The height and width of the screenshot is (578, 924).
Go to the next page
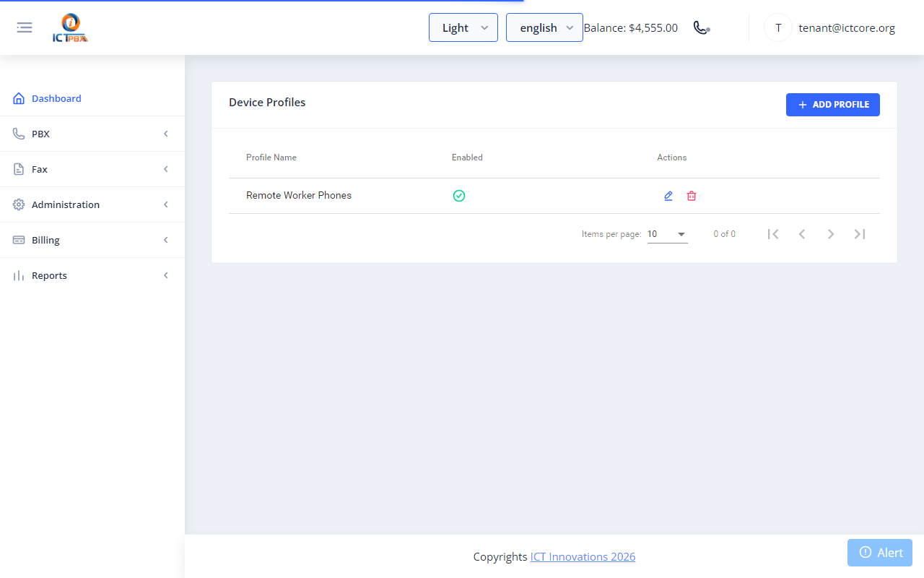(x=831, y=234)
